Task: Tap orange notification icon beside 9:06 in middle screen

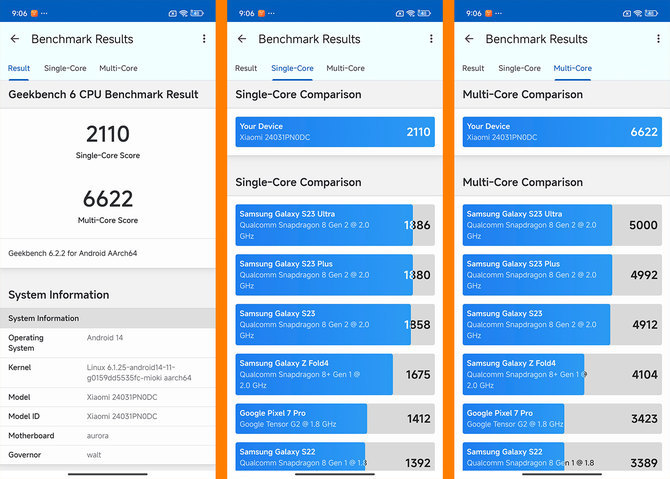Action: point(262,13)
